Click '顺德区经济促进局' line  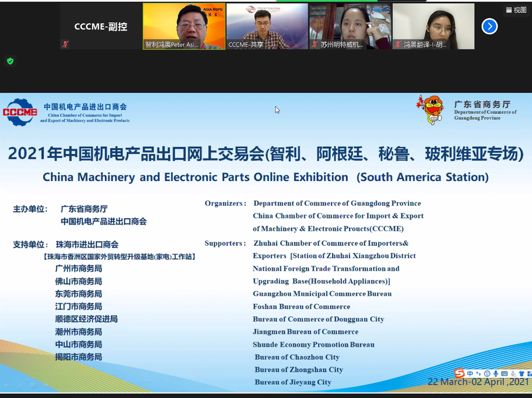[86, 319]
